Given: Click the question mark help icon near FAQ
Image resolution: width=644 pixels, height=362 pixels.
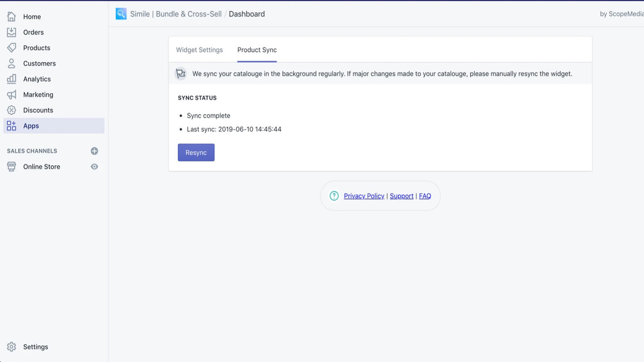Looking at the screenshot, I should coord(334,196).
